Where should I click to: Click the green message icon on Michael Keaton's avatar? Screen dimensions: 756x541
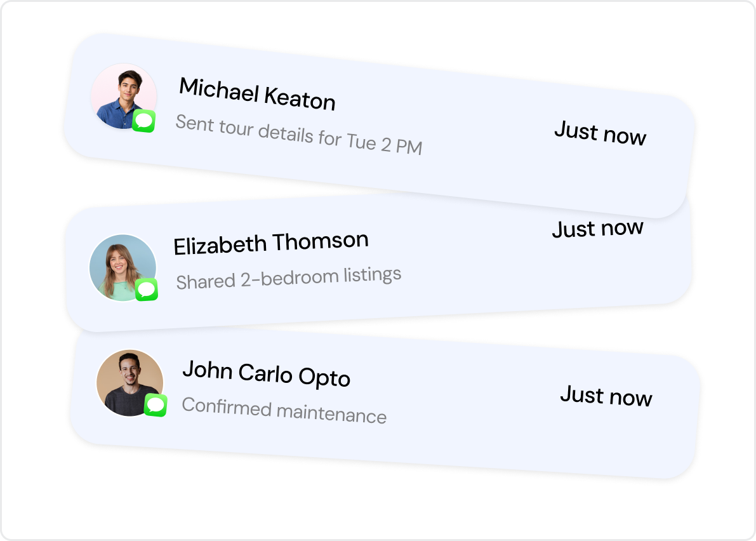[x=143, y=121]
